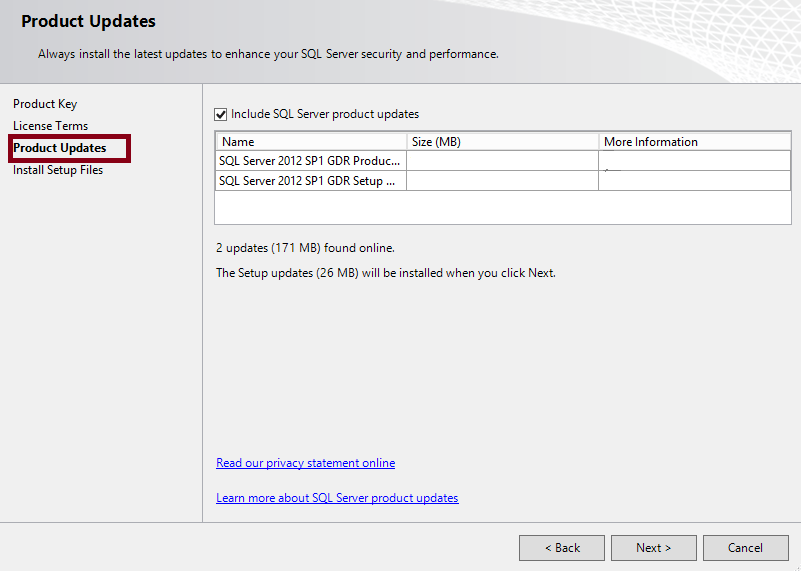
Task: Open the privacy statement online link
Action: pyautogui.click(x=305, y=463)
